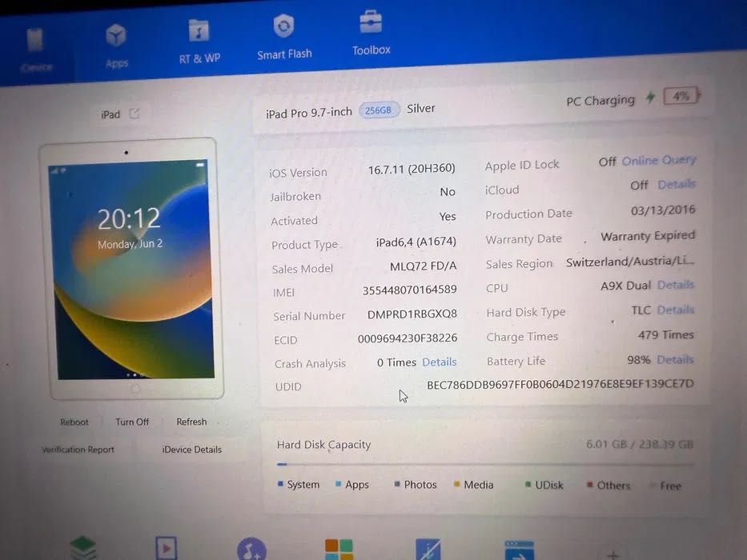Click the Silver color label
The image size is (747, 560).
[421, 109]
